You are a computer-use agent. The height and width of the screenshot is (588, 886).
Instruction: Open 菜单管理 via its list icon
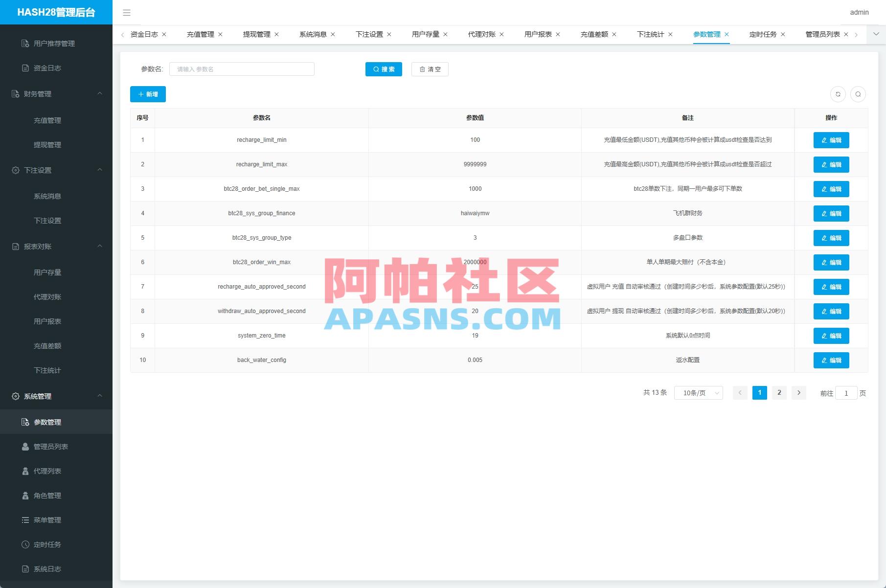tap(25, 520)
